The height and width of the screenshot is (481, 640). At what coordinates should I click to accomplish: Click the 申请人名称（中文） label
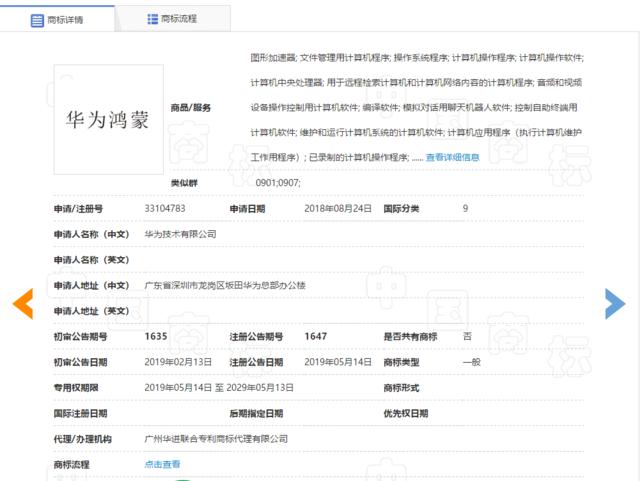[x=91, y=234]
